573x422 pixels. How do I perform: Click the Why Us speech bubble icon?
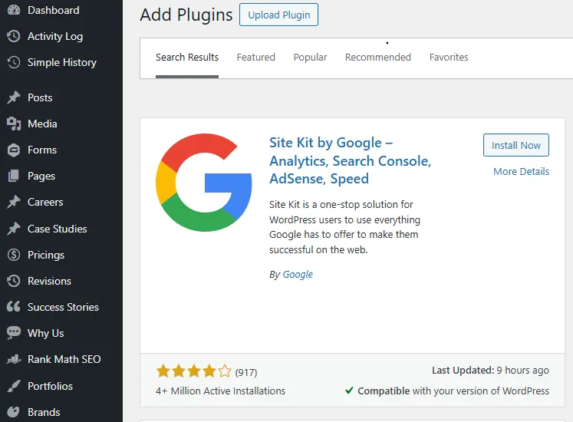point(14,333)
